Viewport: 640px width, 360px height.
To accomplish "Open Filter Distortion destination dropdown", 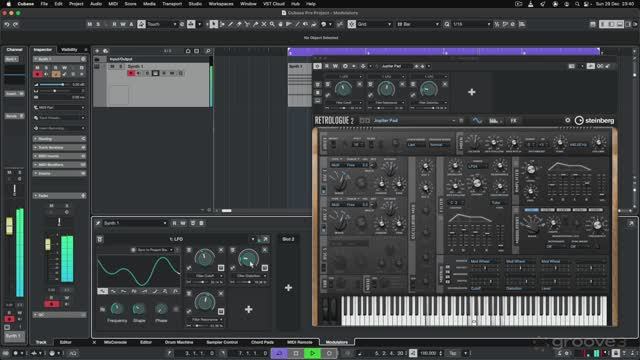I will (249, 276).
